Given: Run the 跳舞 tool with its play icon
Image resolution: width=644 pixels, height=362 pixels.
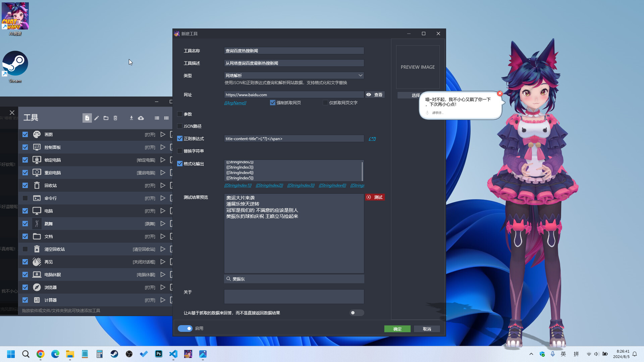Looking at the screenshot, I should [163, 224].
